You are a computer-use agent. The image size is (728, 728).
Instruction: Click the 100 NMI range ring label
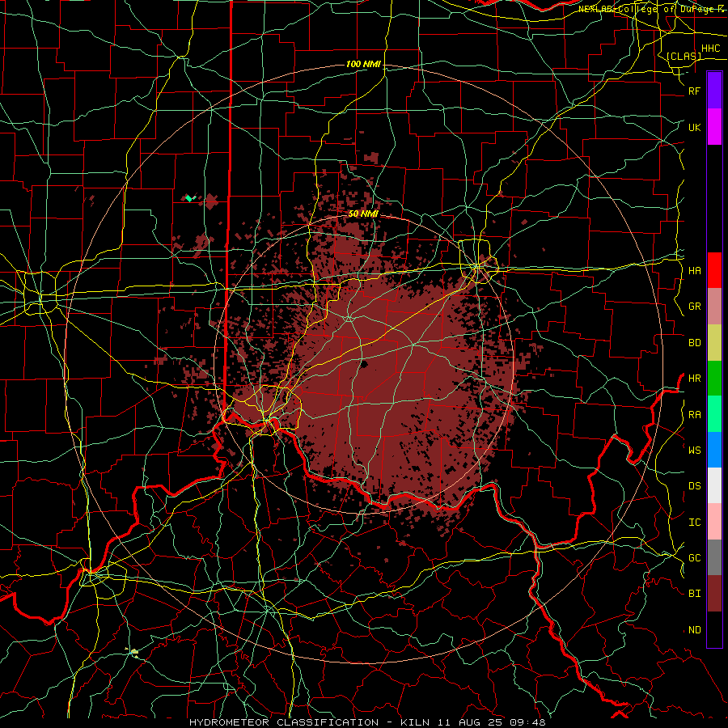click(363, 64)
